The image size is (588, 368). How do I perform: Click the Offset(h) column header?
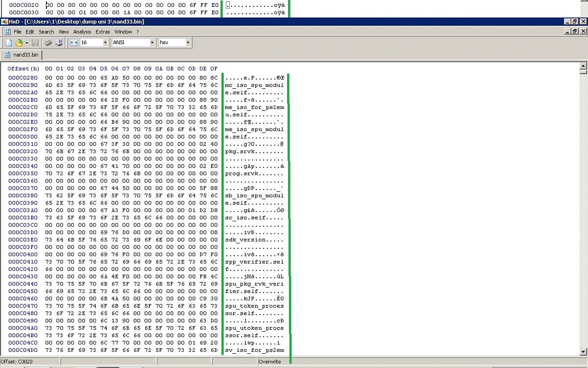24,69
